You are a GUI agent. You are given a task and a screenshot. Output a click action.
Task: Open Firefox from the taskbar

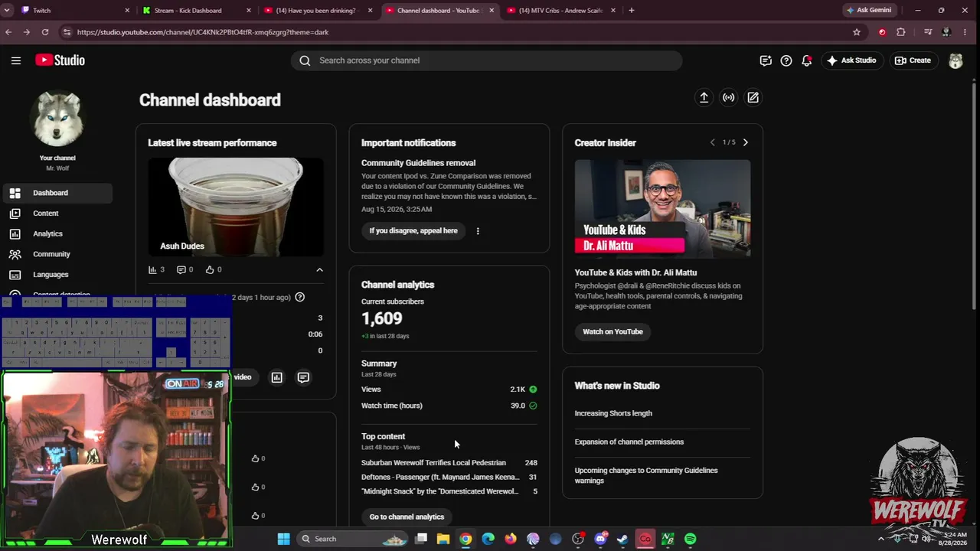tap(511, 539)
